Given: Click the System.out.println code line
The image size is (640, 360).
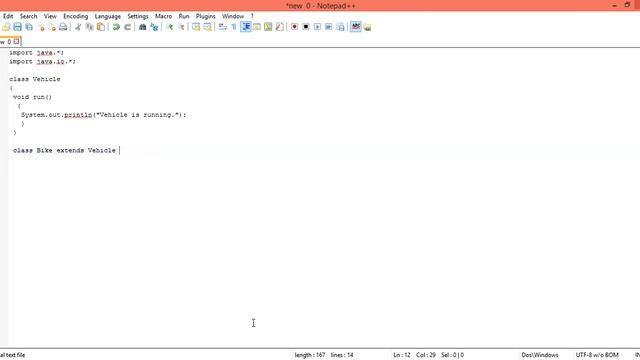Looking at the screenshot, I should pyautogui.click(x=104, y=115).
